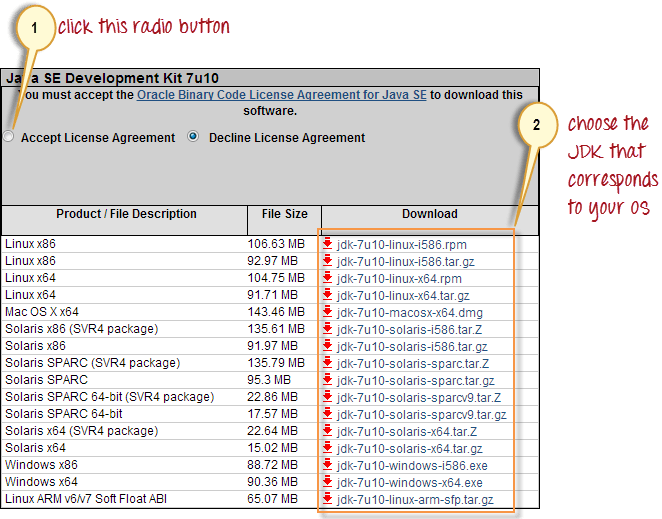
Task: Download jdk-7u10-solaris-sparcv9.tar.Z file link
Action: point(419,397)
